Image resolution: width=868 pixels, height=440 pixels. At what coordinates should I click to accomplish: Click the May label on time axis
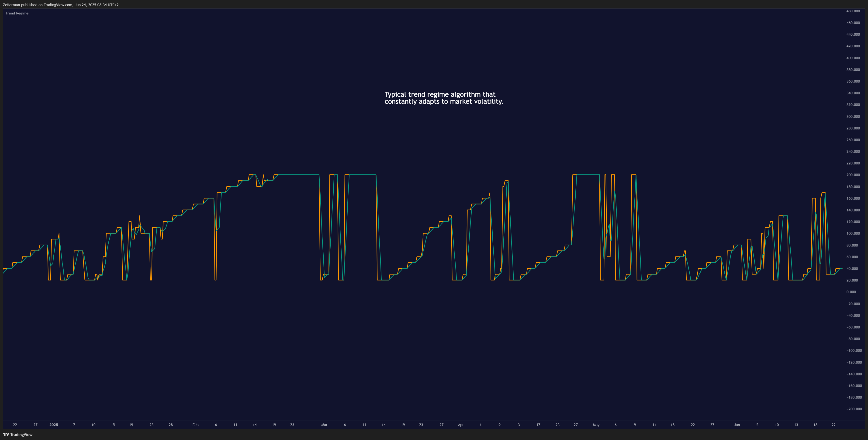(x=596, y=425)
